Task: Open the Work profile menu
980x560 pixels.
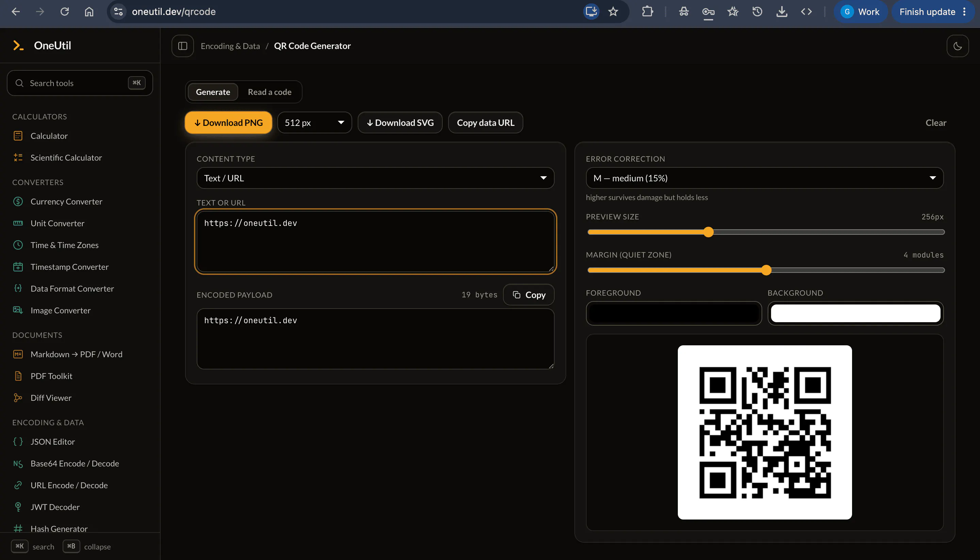Action: click(860, 12)
